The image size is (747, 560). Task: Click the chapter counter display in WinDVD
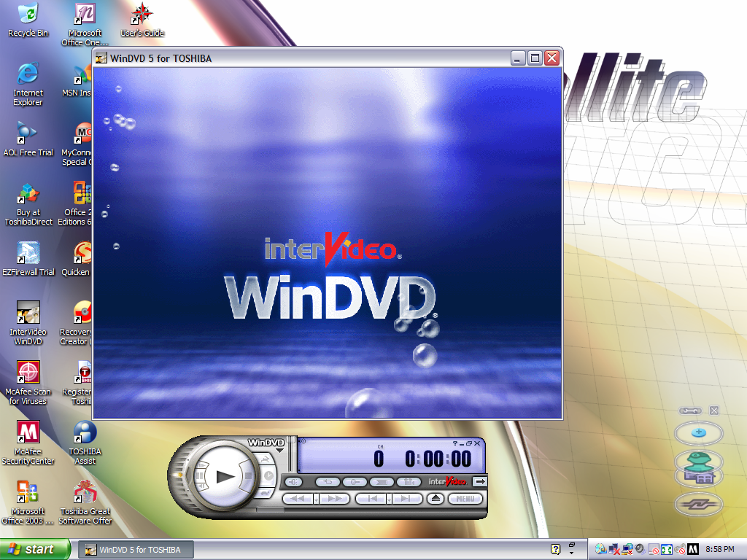[378, 457]
